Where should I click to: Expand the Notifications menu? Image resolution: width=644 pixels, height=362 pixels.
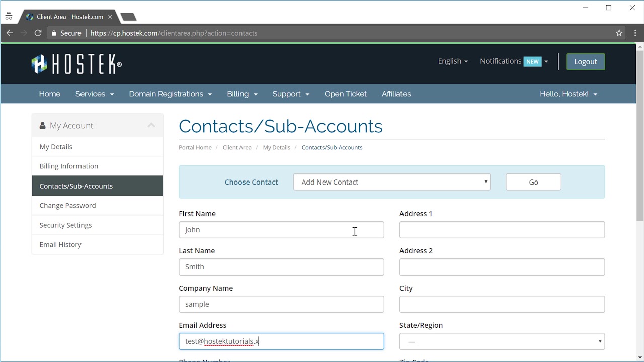[514, 61]
